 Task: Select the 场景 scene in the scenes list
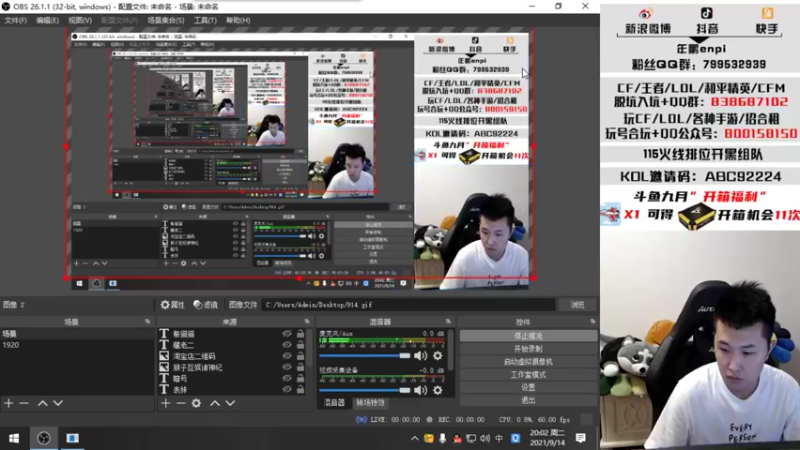[x=77, y=334]
